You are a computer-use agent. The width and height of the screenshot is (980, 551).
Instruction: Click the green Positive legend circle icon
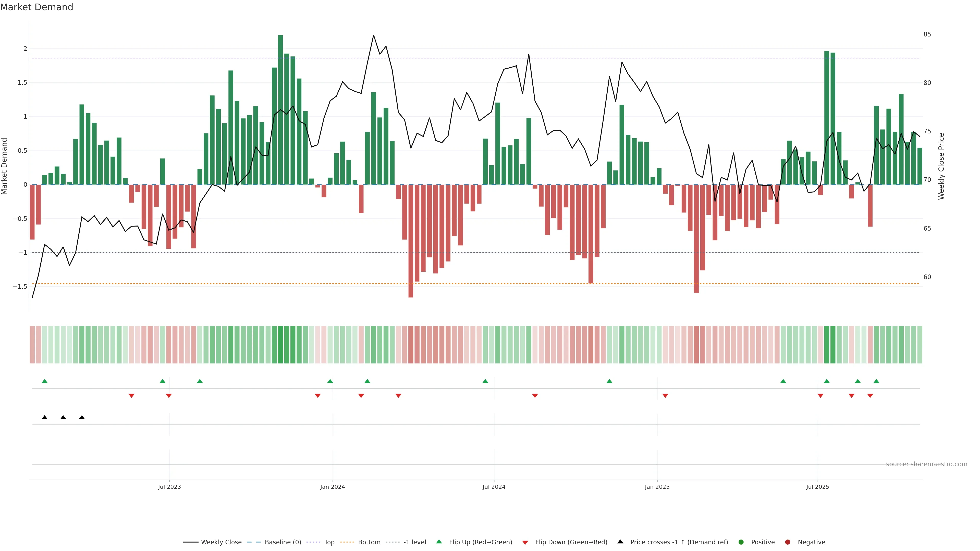point(741,542)
